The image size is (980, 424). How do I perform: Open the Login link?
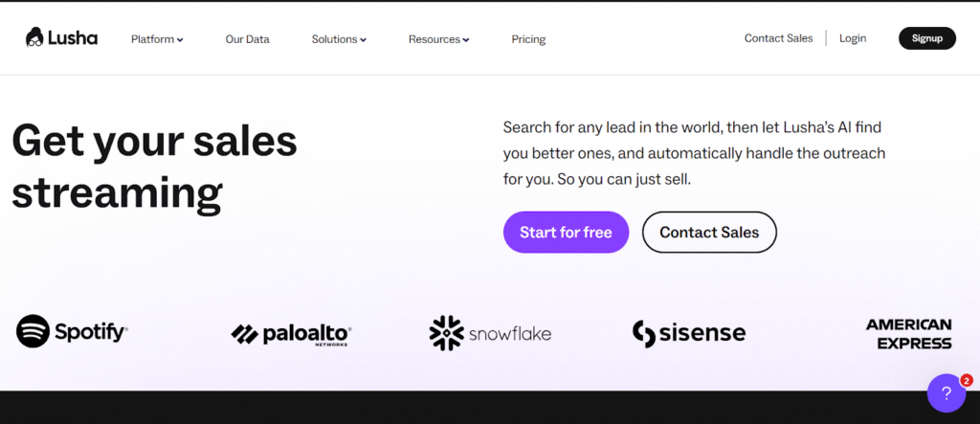(x=853, y=38)
